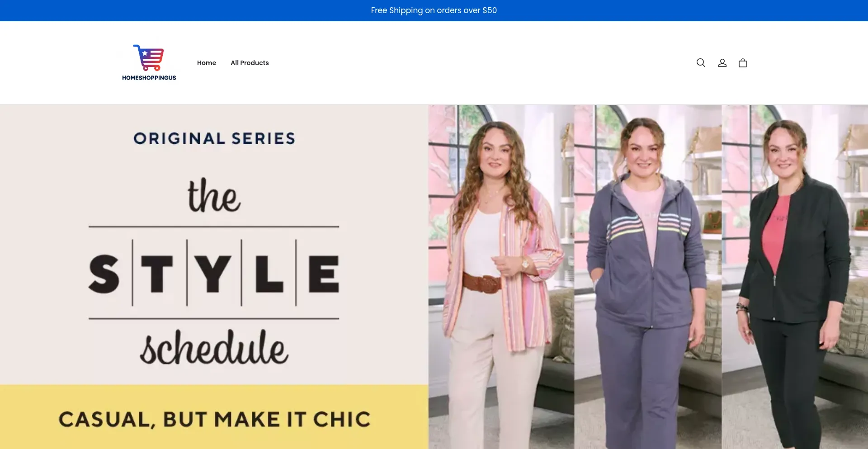The image size is (868, 449).
Task: Click the ORIGINAL SERIES heading
Action: [x=214, y=138]
